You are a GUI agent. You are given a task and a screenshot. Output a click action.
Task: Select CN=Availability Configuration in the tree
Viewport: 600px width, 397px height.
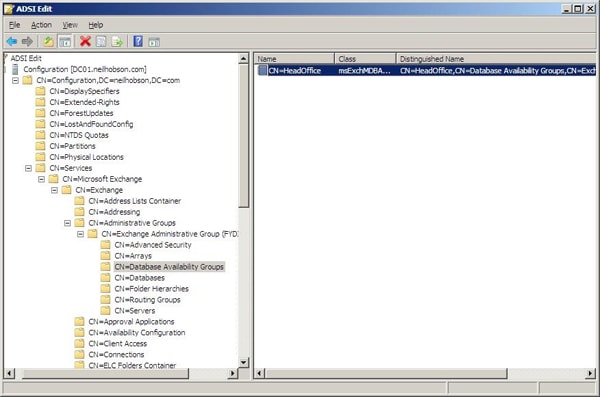point(137,333)
